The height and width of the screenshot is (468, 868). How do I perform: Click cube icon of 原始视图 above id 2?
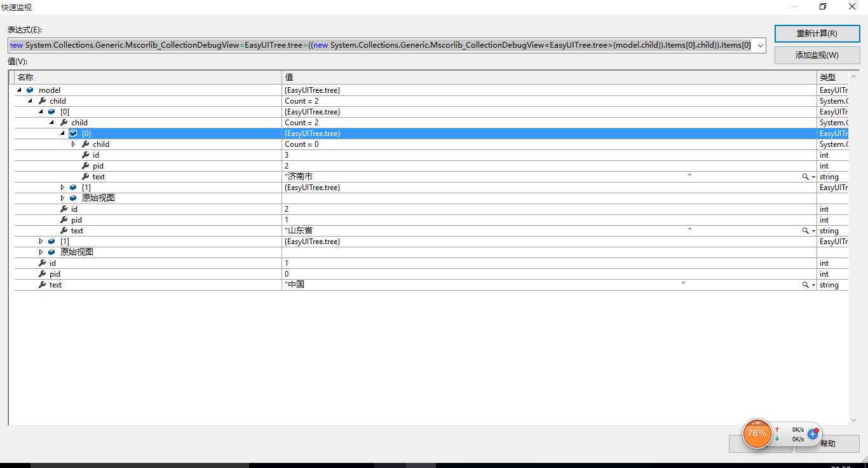click(73, 198)
